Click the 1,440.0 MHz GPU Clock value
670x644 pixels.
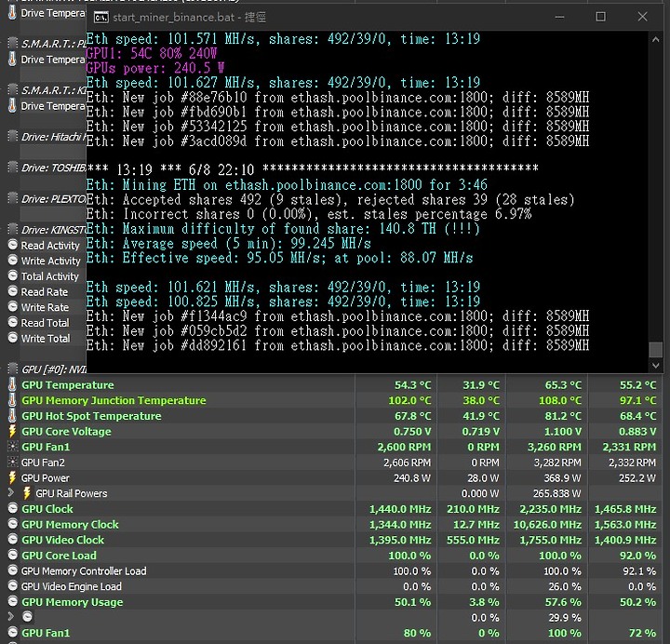(400, 509)
